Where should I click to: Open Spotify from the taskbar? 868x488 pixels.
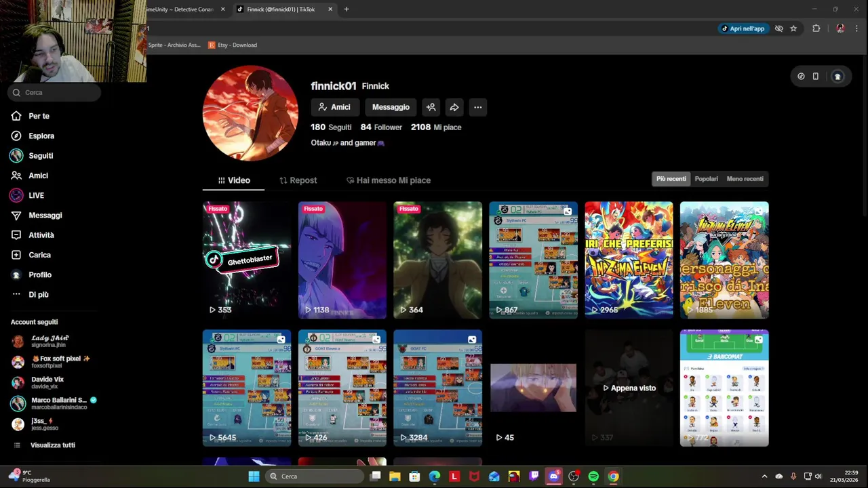coord(593,476)
